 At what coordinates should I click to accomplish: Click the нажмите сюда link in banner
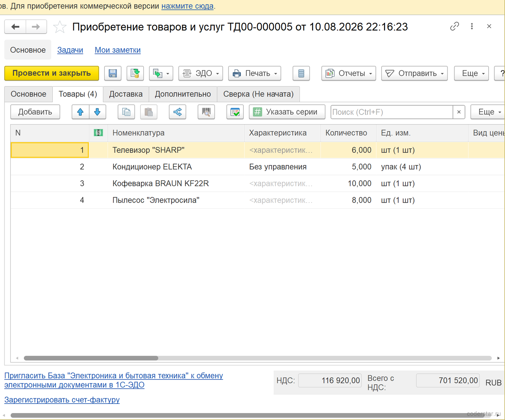coord(187,6)
